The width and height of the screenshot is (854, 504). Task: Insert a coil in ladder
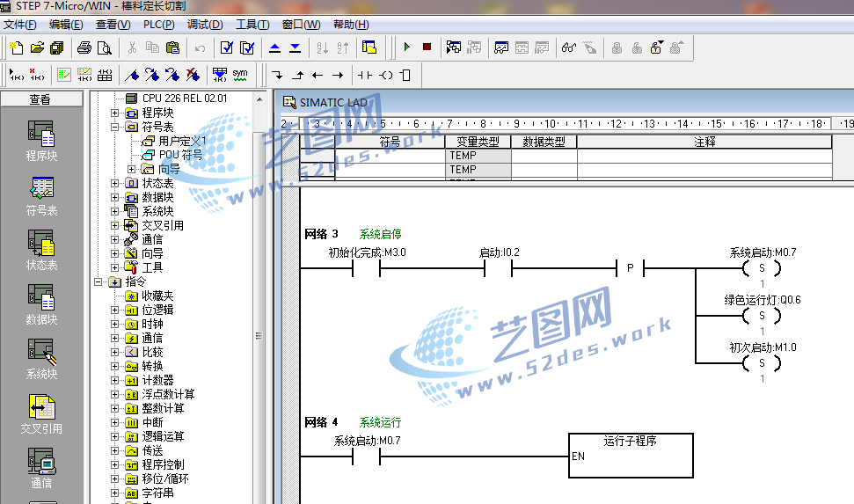[385, 75]
